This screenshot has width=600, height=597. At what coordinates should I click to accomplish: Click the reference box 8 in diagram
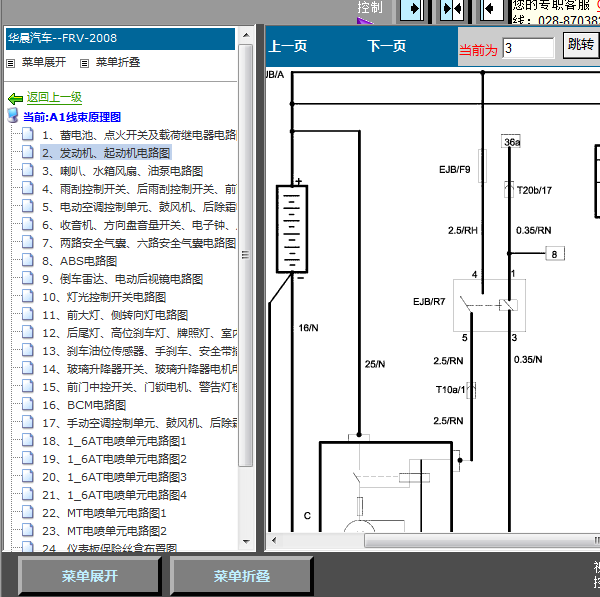(x=554, y=254)
